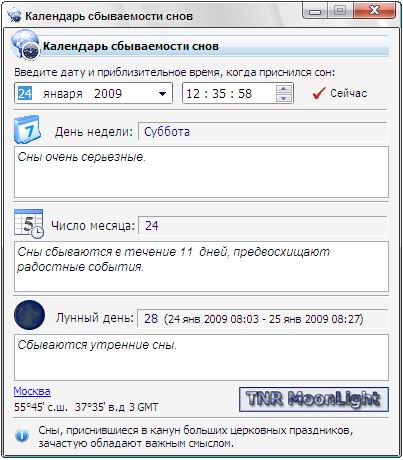The width and height of the screenshot is (403, 460).
Task: Increase time with the up spinner arrow
Action: tap(284, 89)
